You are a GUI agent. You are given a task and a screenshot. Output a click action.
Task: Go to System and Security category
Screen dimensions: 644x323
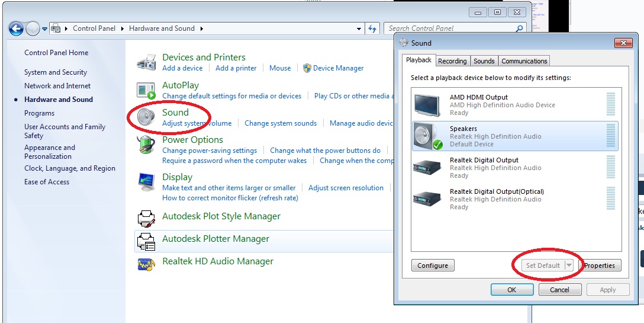point(56,72)
